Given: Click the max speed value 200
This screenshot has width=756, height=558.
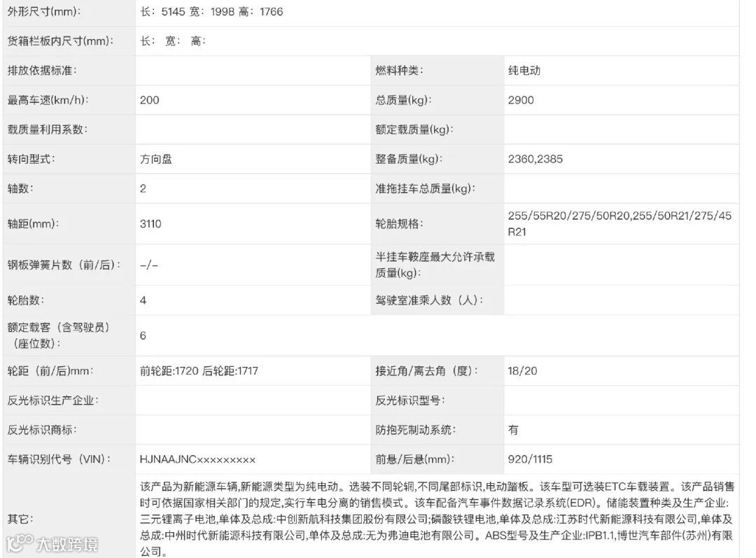Looking at the screenshot, I should coord(150,100).
